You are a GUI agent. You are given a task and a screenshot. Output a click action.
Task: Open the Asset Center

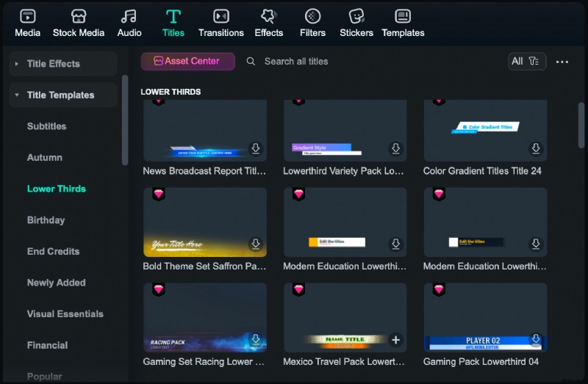coord(188,61)
